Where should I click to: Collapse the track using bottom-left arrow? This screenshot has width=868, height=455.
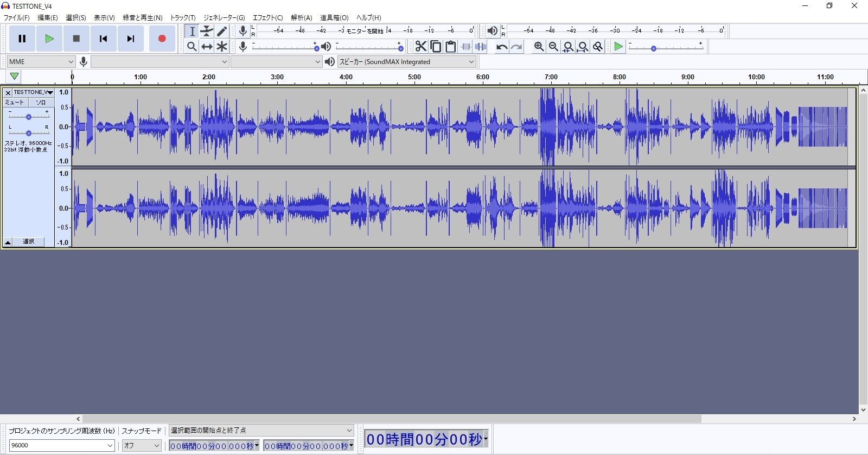pyautogui.click(x=8, y=242)
